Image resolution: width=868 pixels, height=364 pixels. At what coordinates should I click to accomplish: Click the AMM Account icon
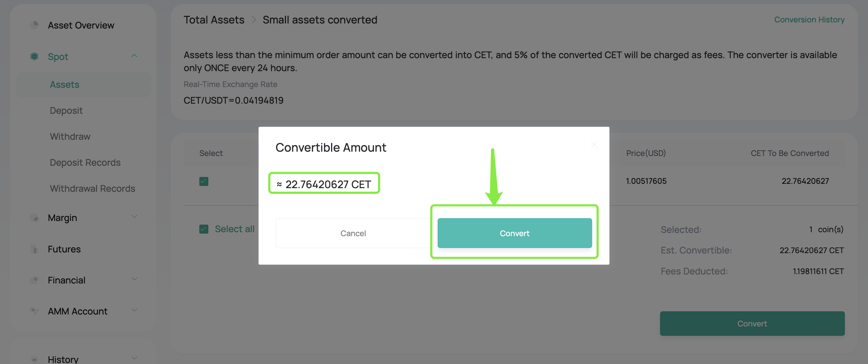pyautogui.click(x=34, y=311)
